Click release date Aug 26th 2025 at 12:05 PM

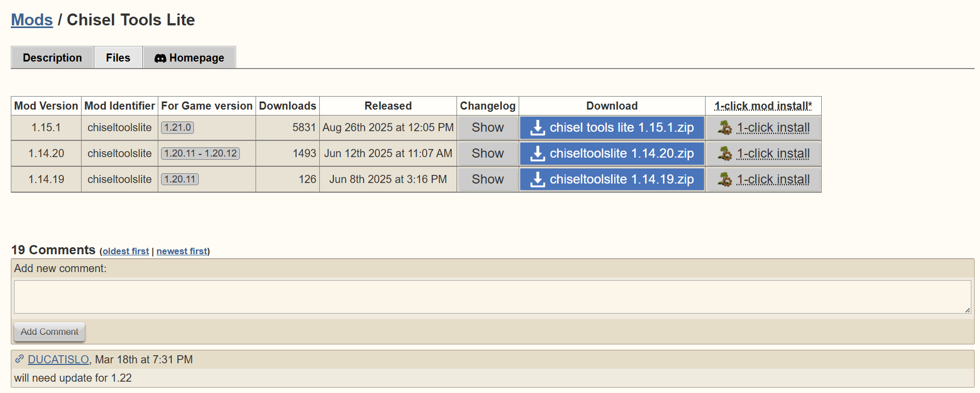click(388, 128)
